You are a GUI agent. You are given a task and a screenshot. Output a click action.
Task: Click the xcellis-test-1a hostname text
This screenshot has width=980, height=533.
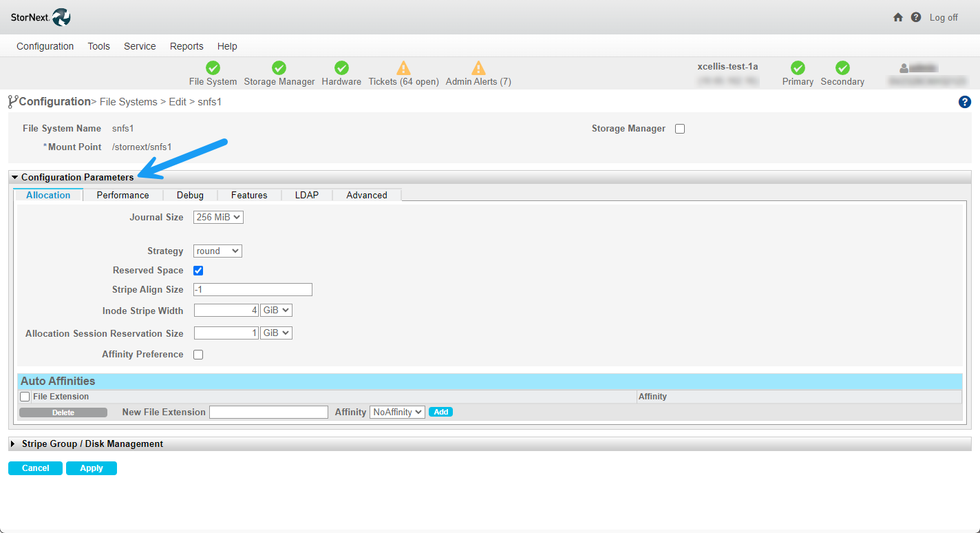727,66
